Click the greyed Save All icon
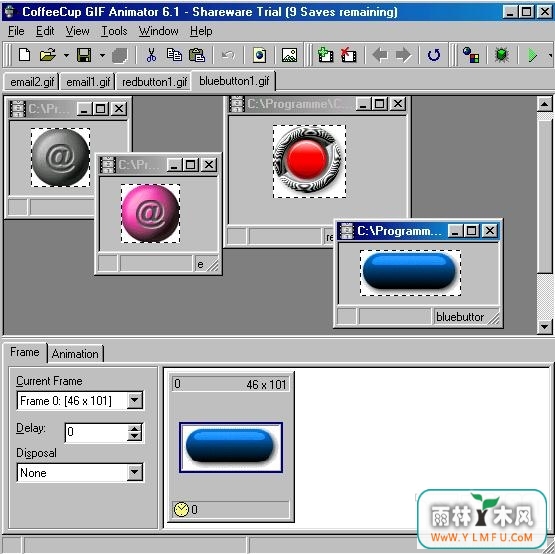 click(120, 56)
